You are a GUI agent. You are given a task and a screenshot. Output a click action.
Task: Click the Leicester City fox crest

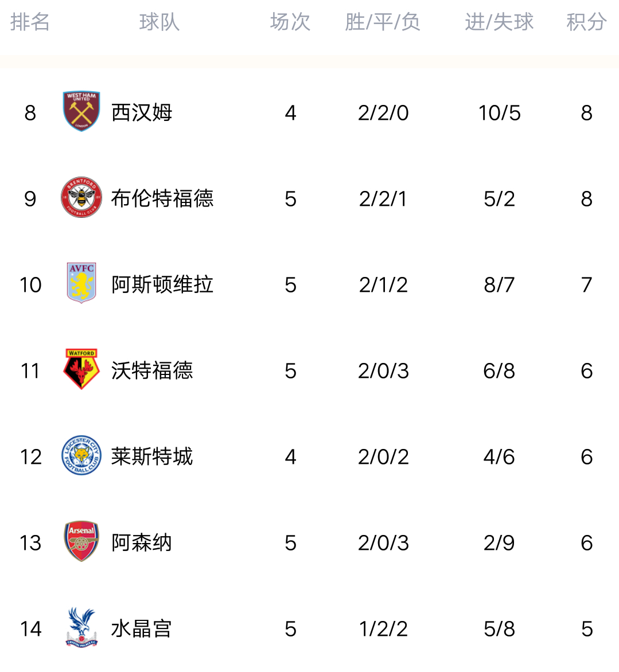pyautogui.click(x=81, y=455)
